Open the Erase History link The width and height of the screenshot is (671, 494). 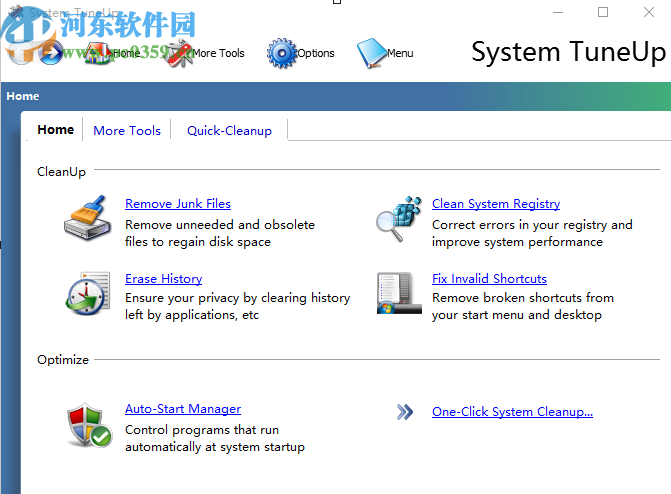pyautogui.click(x=163, y=279)
